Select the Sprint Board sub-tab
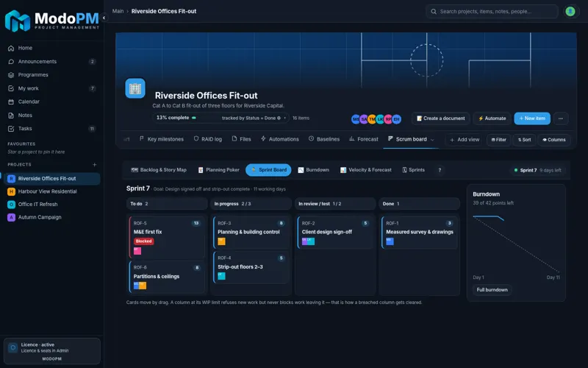Image resolution: width=588 pixels, height=368 pixels. point(268,170)
